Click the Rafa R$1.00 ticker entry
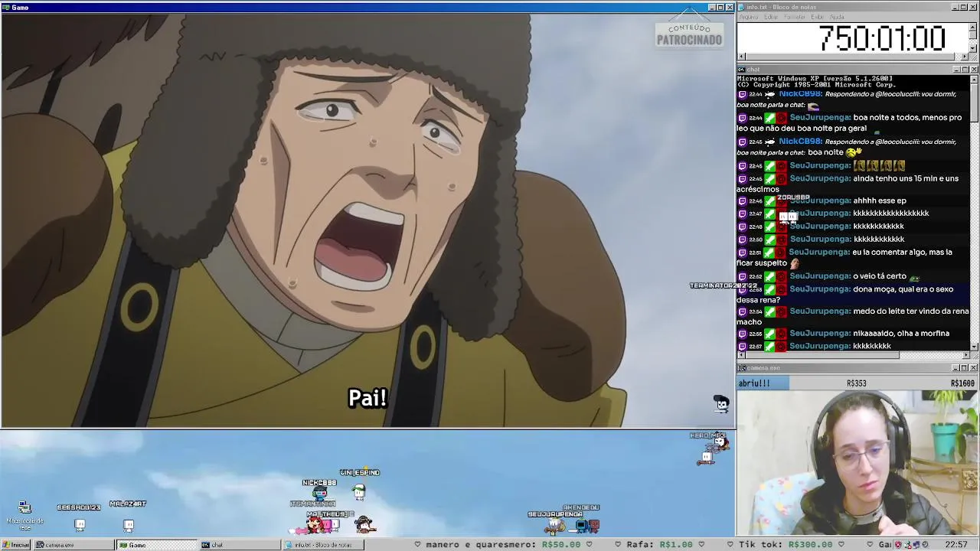Image resolution: width=980 pixels, height=551 pixels. click(x=659, y=545)
